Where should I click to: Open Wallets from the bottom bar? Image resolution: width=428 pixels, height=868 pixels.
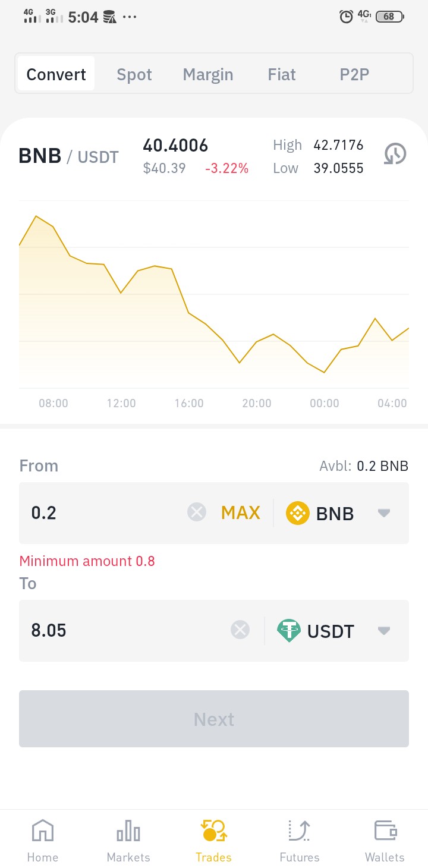(385, 841)
